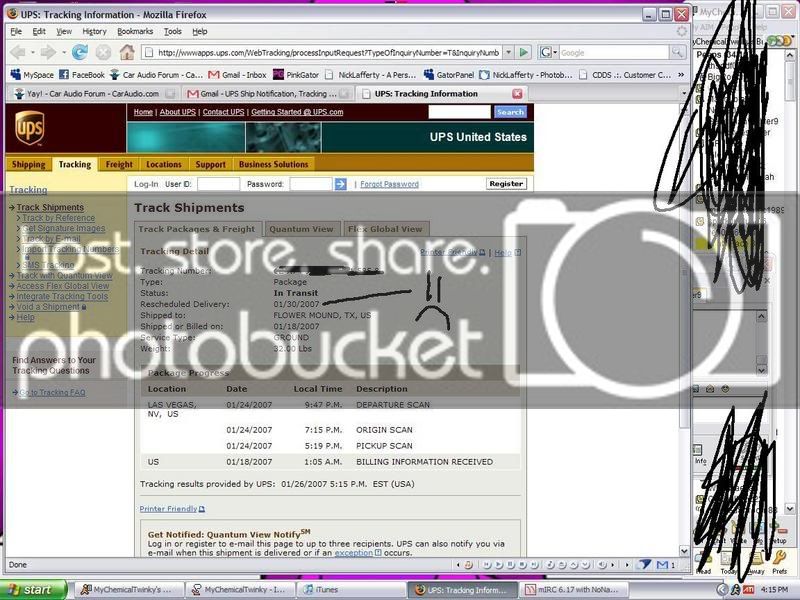This screenshot has width=800, height=600.
Task: Click in the User ID field
Action: click(x=218, y=184)
